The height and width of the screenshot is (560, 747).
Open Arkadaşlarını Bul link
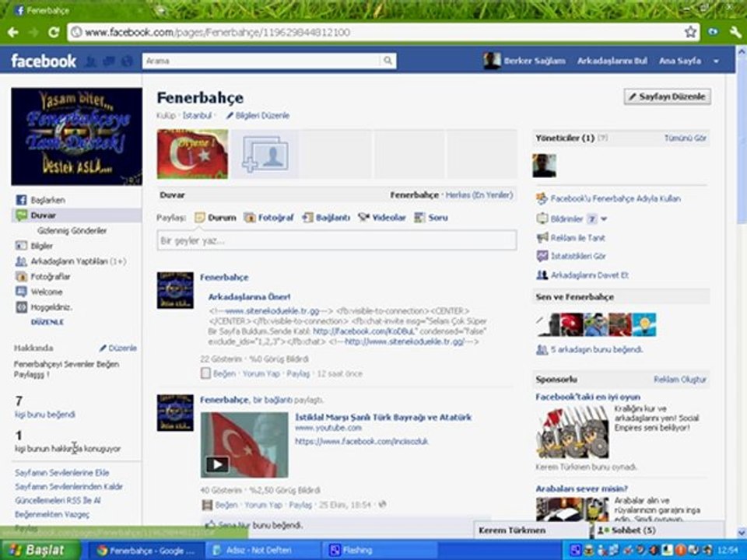click(612, 61)
